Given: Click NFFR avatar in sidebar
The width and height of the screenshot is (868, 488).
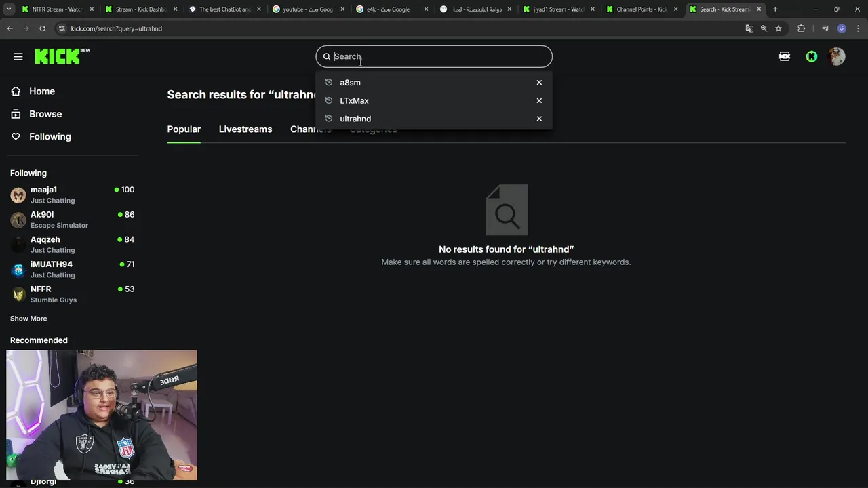Looking at the screenshot, I should 18,294.
